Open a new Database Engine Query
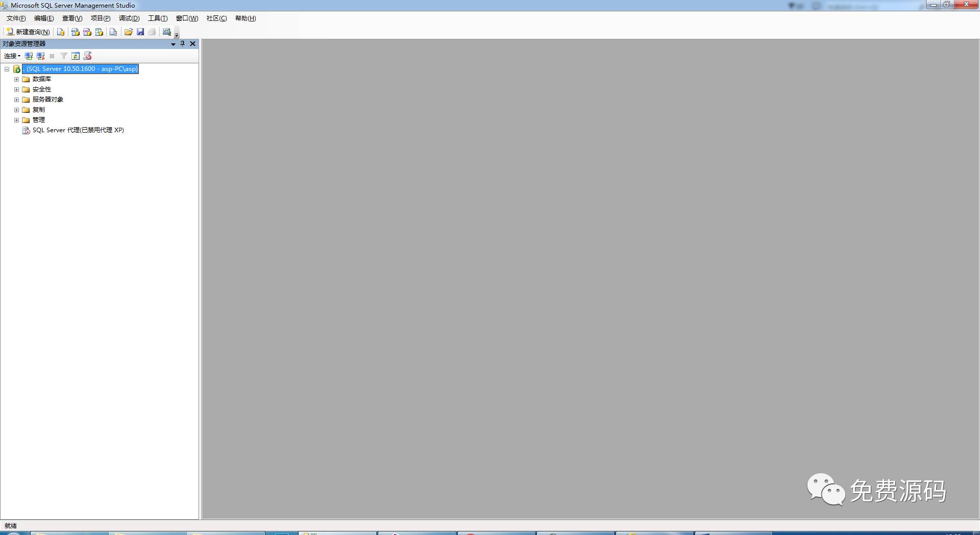 [61, 32]
